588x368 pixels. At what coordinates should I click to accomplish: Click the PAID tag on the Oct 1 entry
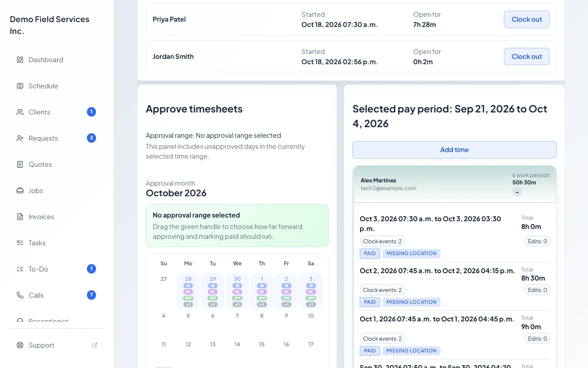[x=370, y=351]
